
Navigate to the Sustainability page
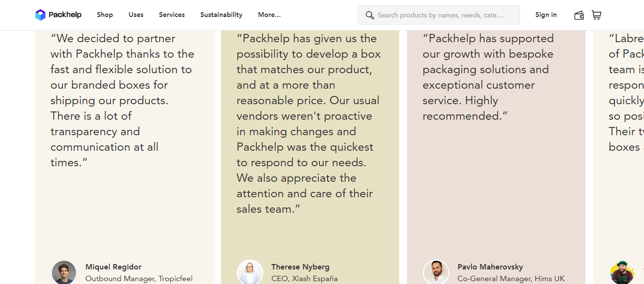coord(221,15)
